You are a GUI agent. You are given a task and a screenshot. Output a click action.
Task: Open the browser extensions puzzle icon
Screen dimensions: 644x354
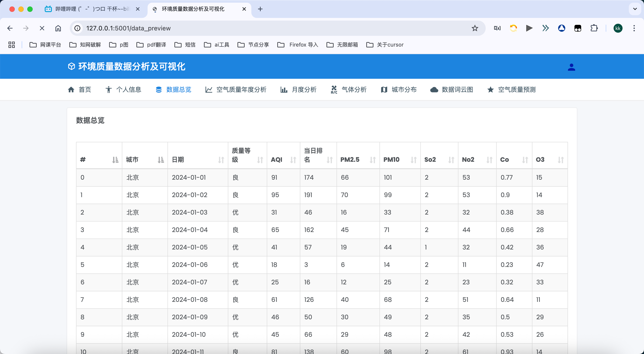pyautogui.click(x=594, y=28)
